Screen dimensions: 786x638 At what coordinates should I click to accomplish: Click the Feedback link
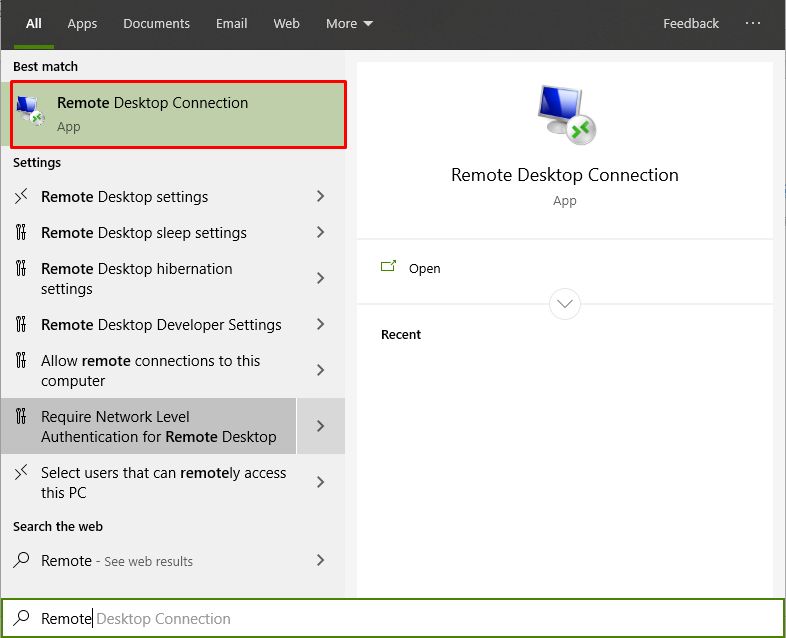(x=691, y=24)
